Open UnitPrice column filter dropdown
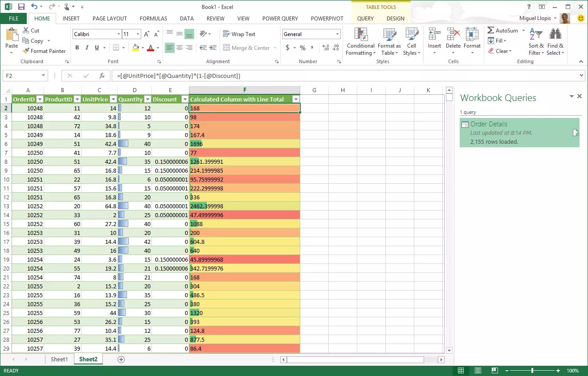Image resolution: width=588 pixels, height=376 pixels. (113, 99)
